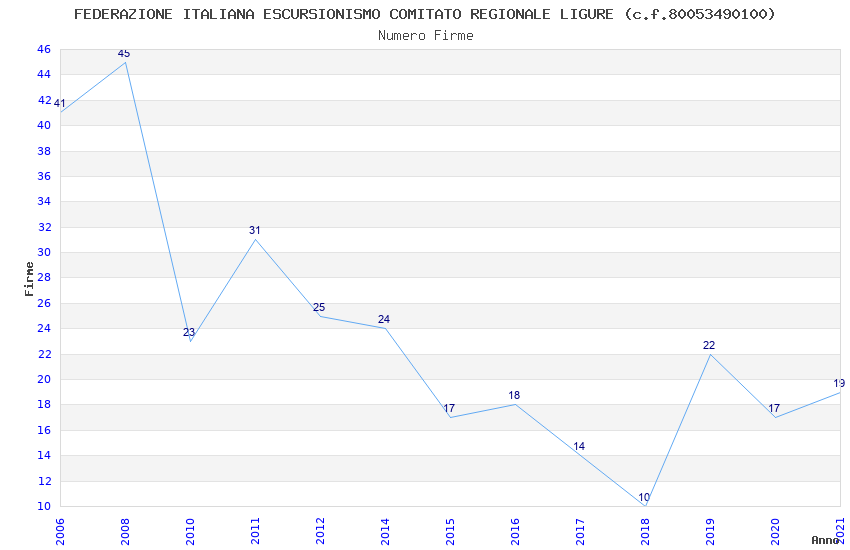Select the data point labeled 25
The image size is (850, 550).
click(x=319, y=307)
